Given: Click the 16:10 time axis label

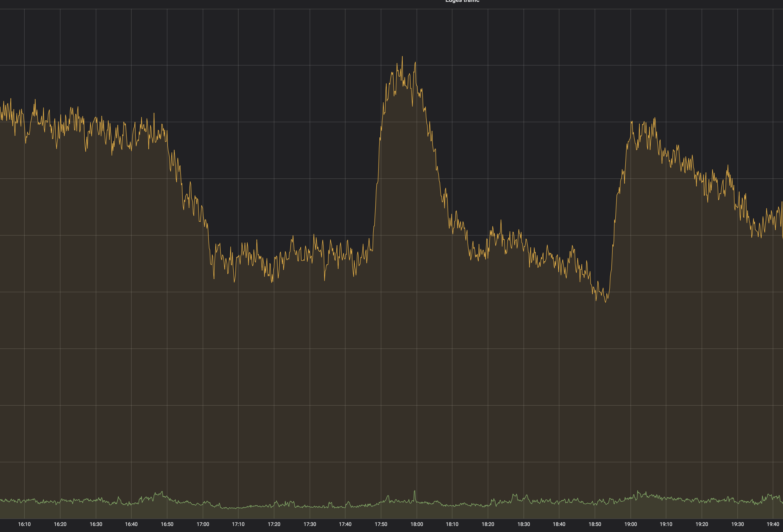Looking at the screenshot, I should [x=24, y=524].
